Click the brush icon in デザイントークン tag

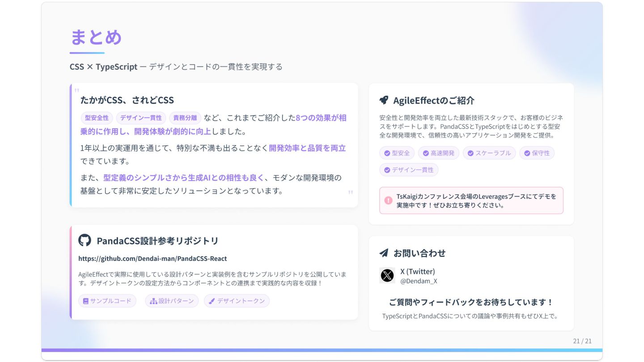[x=212, y=301]
